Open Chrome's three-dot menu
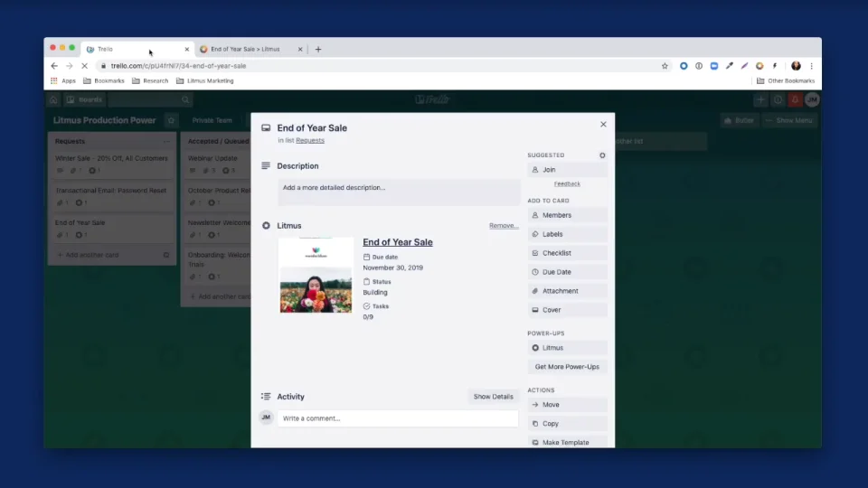This screenshot has height=488, width=868. point(812,66)
